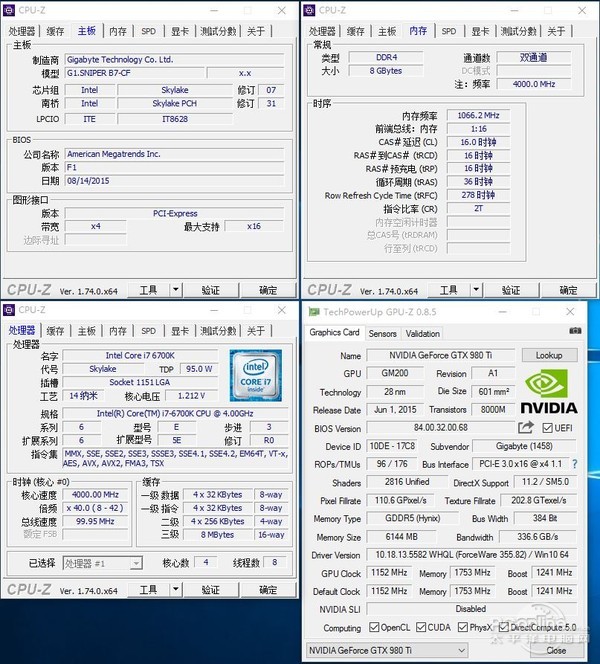Click the Bus Interface question mark icon
600x664 pixels.
point(574,464)
